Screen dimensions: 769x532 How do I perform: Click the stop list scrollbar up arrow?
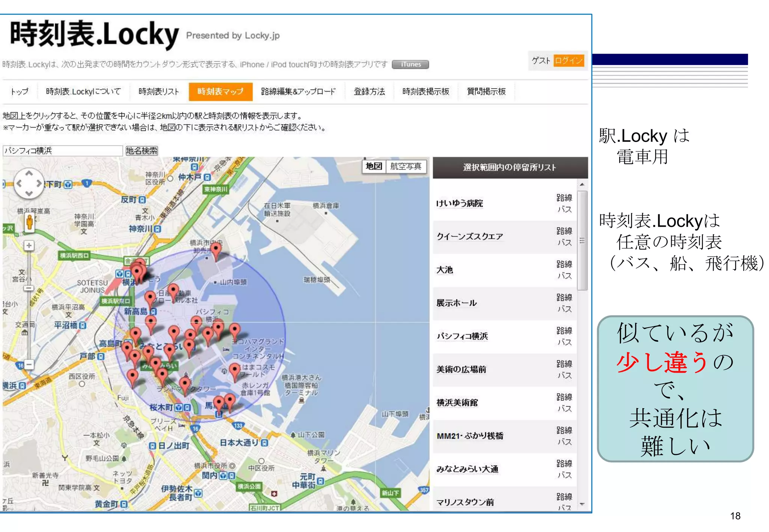582,184
